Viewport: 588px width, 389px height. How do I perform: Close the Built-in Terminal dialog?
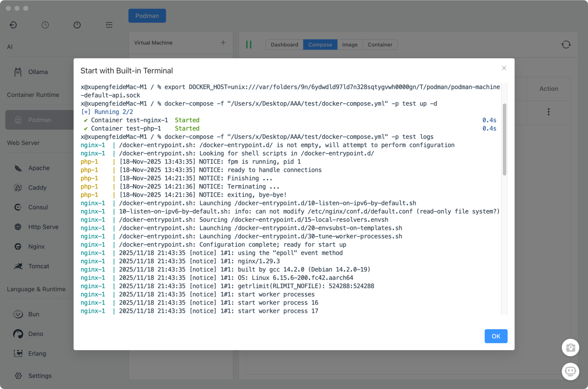coord(504,68)
